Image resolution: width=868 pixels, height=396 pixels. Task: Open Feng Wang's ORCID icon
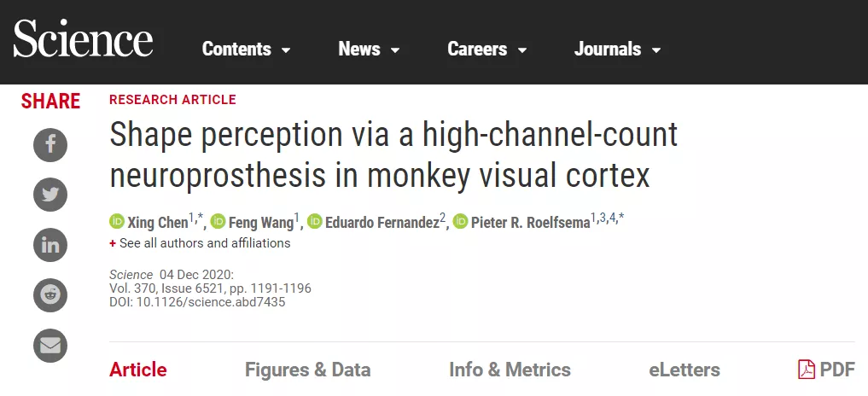click(x=218, y=222)
